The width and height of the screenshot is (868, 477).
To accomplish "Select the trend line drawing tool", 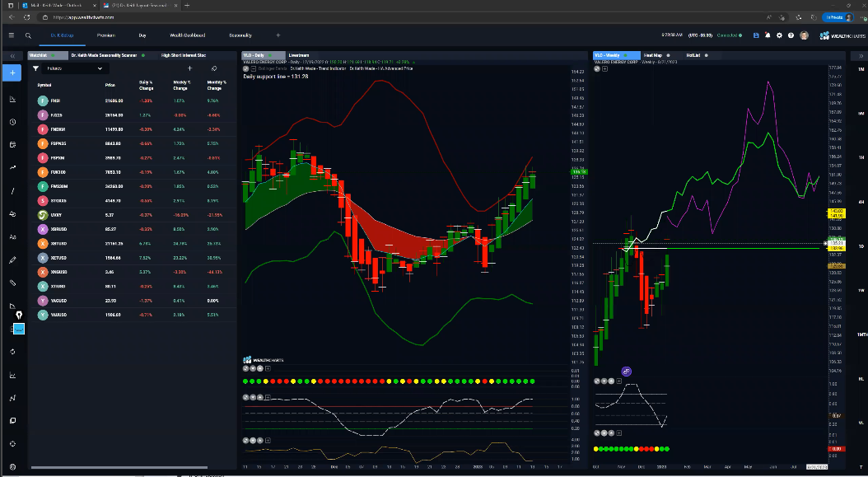I will pos(12,168).
